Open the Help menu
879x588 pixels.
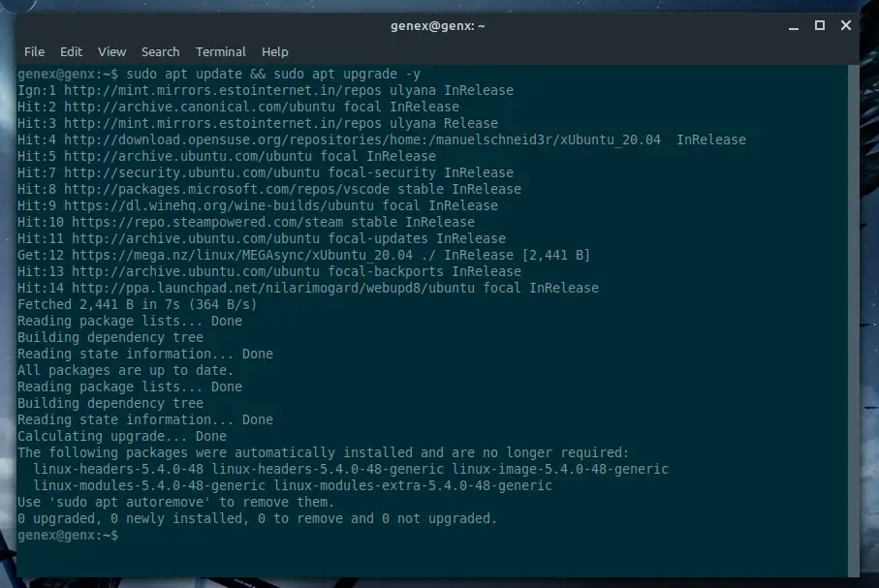pyautogui.click(x=274, y=51)
